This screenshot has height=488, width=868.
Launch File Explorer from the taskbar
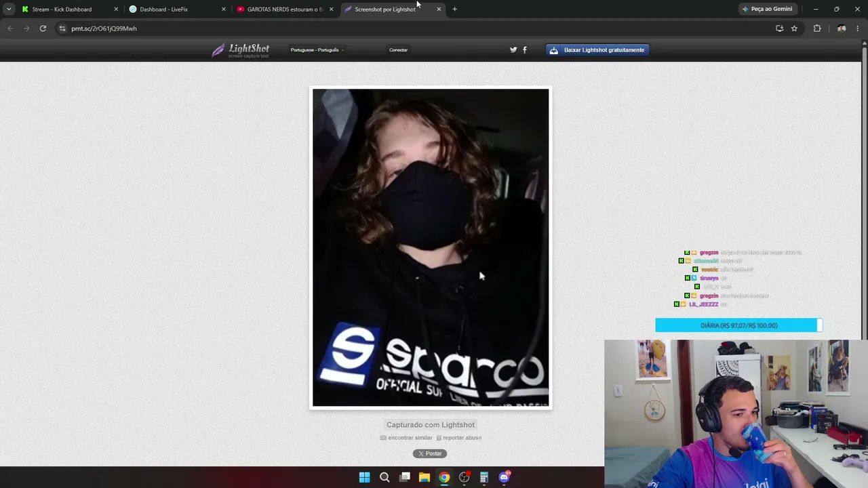(x=425, y=477)
